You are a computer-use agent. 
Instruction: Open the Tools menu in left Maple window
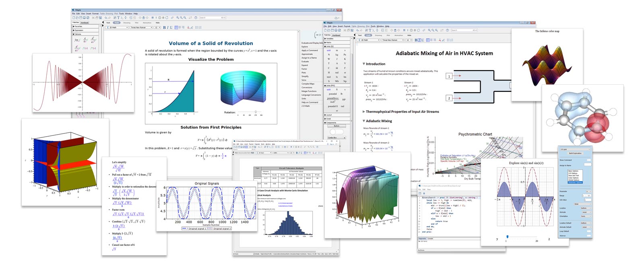click(x=122, y=14)
